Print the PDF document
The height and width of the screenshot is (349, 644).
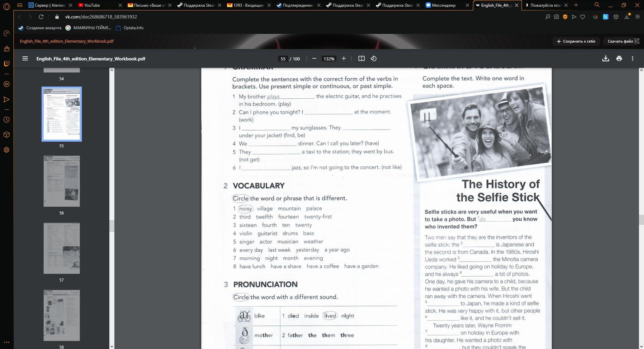(x=619, y=58)
